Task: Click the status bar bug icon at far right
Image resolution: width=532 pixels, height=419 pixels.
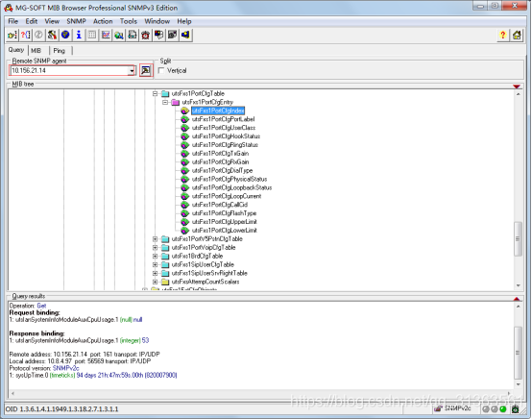Action: click(515, 408)
